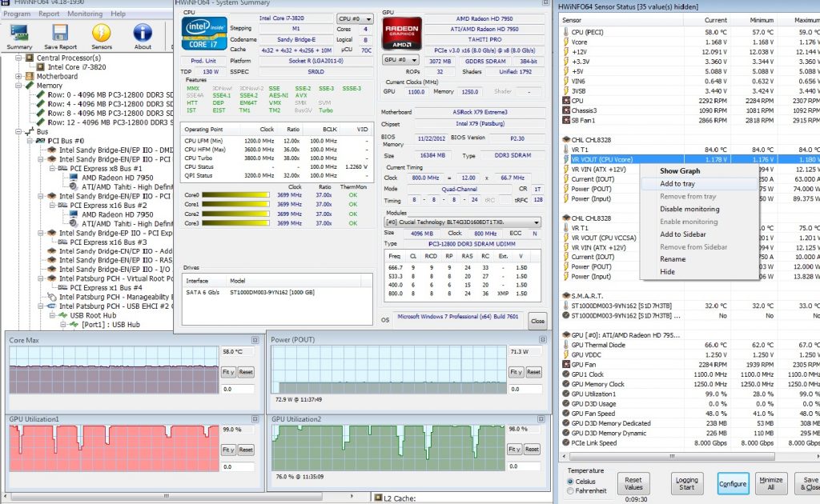Click the first CHiL CHL8328 group icon

pos(566,140)
